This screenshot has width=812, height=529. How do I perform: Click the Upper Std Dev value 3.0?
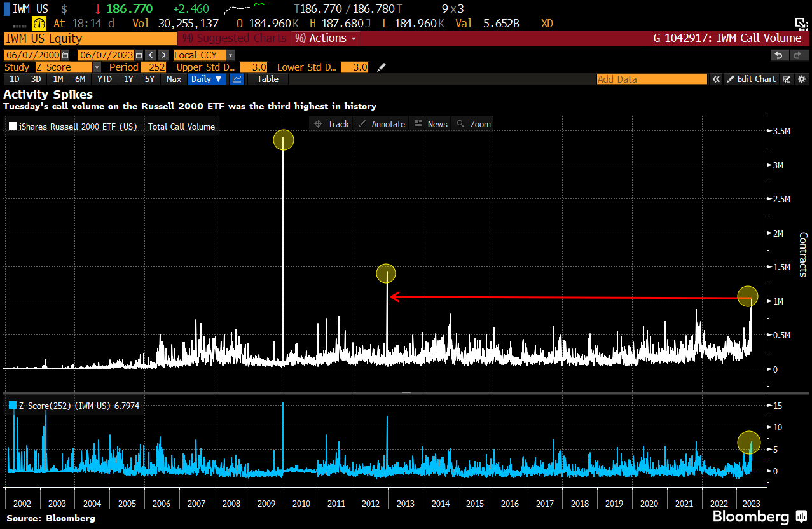coord(253,67)
